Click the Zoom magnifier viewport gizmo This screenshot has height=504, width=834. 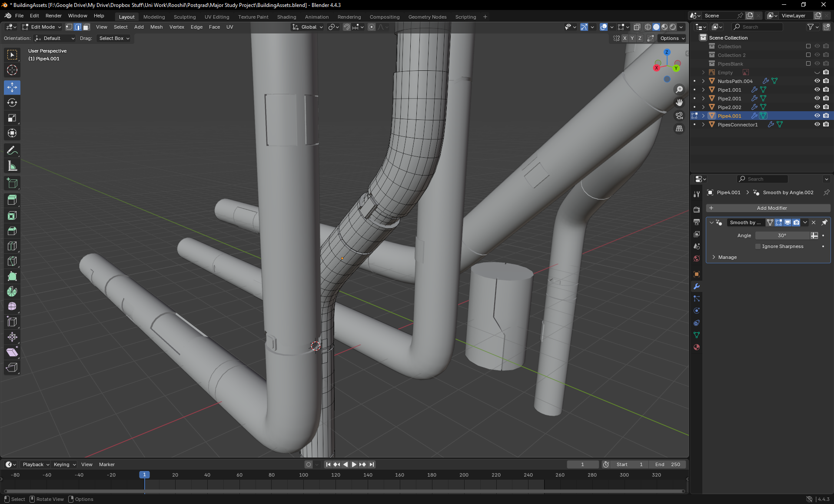679,90
